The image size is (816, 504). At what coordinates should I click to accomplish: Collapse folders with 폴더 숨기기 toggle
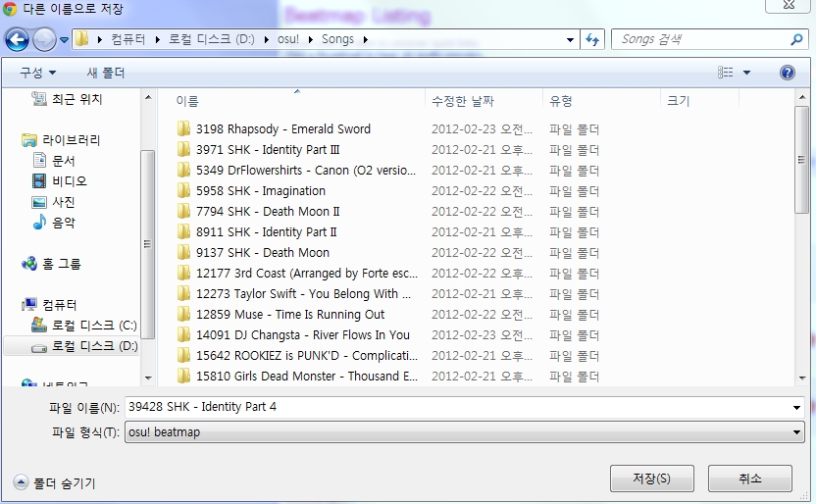click(x=55, y=482)
